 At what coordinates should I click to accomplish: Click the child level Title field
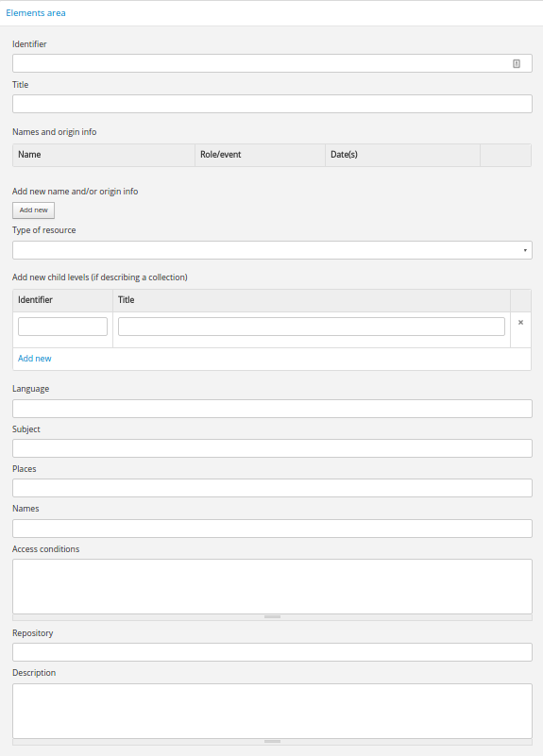point(312,327)
